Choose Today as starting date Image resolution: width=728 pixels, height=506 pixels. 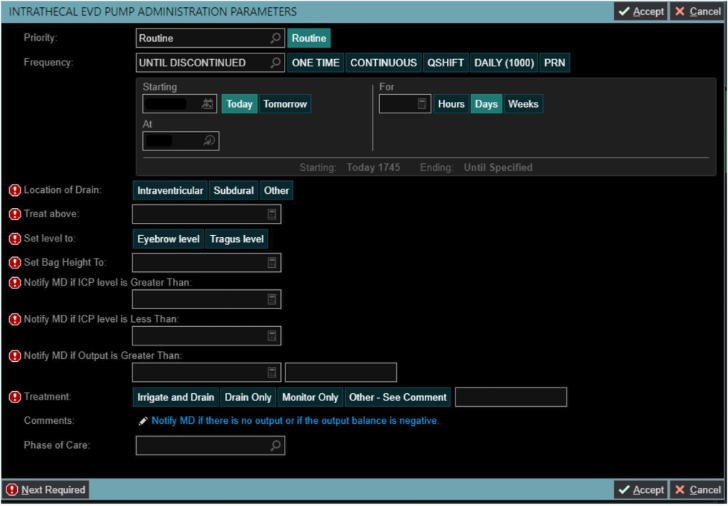coord(239,104)
